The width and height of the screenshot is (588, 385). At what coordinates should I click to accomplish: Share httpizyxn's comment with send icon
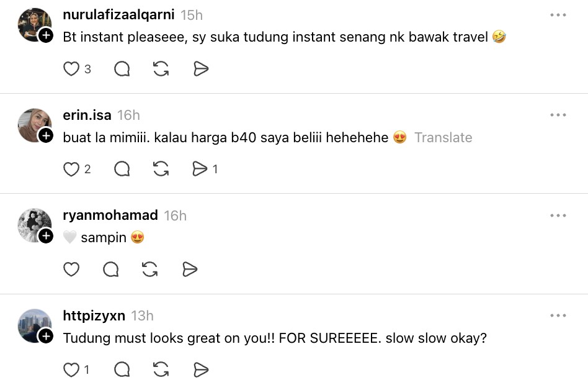[x=201, y=370]
